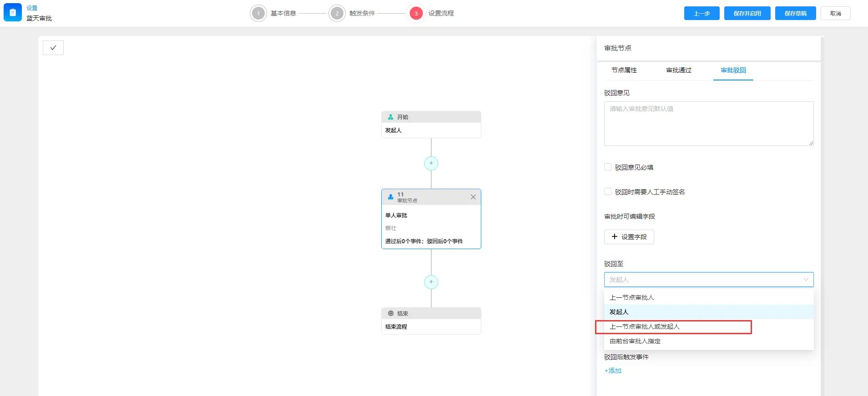
Task: Click the blue clipboard app icon
Action: point(13,13)
